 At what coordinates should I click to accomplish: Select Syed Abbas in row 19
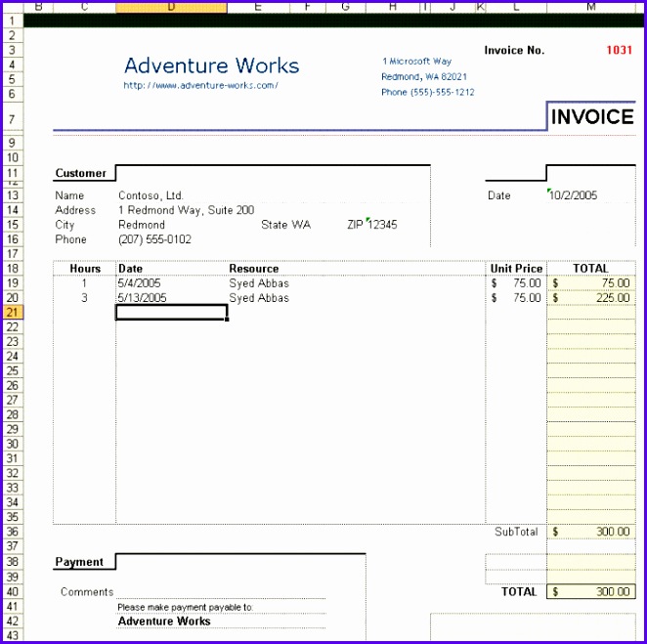click(259, 283)
